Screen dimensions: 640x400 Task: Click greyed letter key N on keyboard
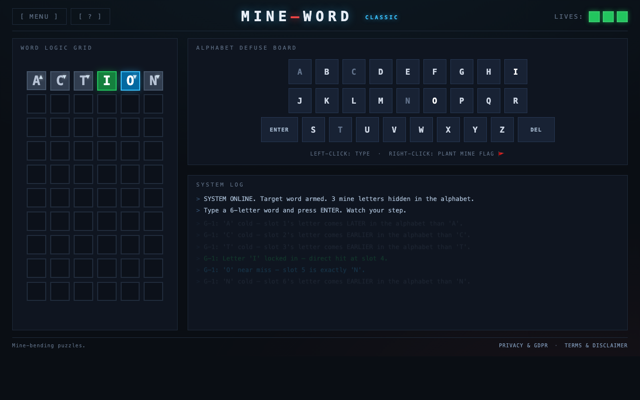pyautogui.click(x=408, y=100)
